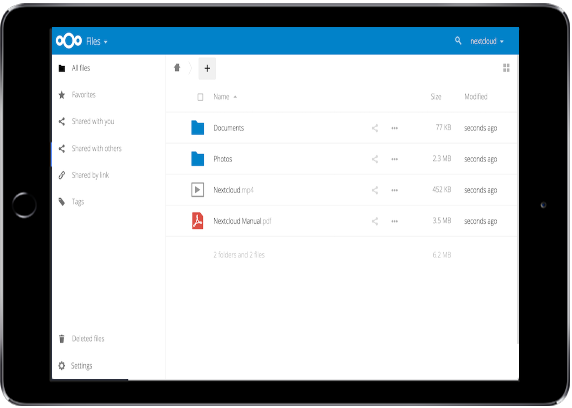Share the Documents folder via share icon
Viewport: 572px width, 408px height.
(375, 128)
